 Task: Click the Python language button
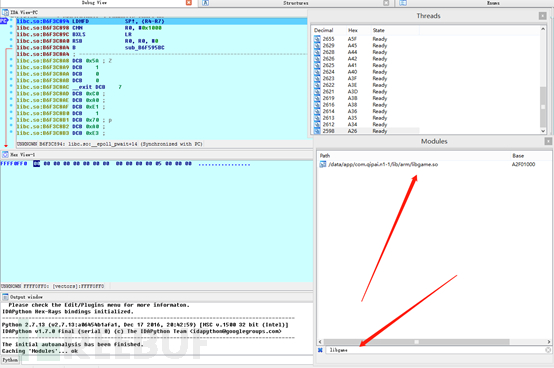(x=10, y=360)
